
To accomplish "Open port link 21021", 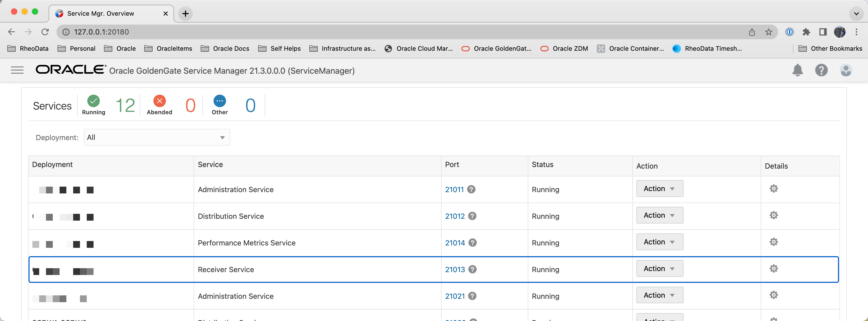I will pos(455,296).
